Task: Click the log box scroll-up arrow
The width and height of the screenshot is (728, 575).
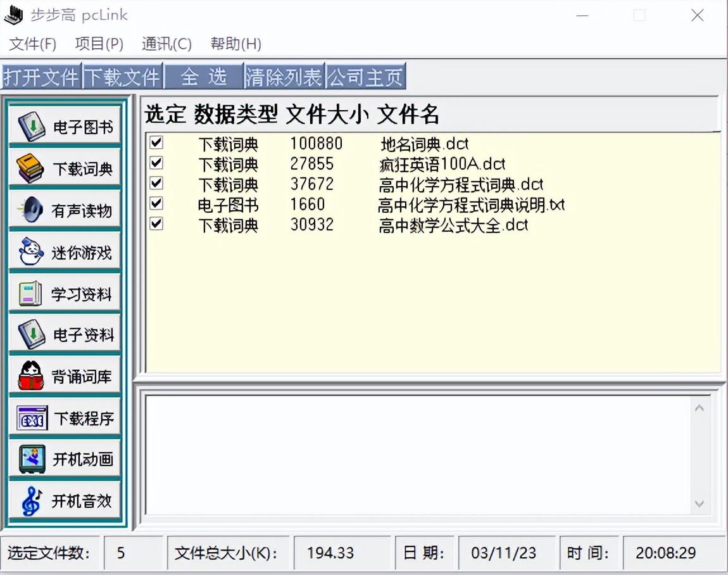Action: [700, 408]
